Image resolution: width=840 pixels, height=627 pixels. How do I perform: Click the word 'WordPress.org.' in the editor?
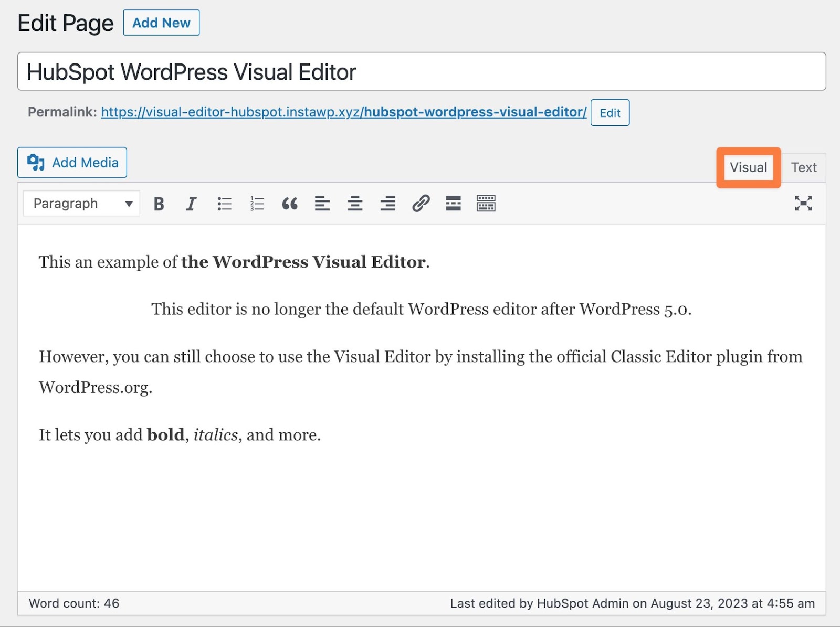tap(96, 388)
